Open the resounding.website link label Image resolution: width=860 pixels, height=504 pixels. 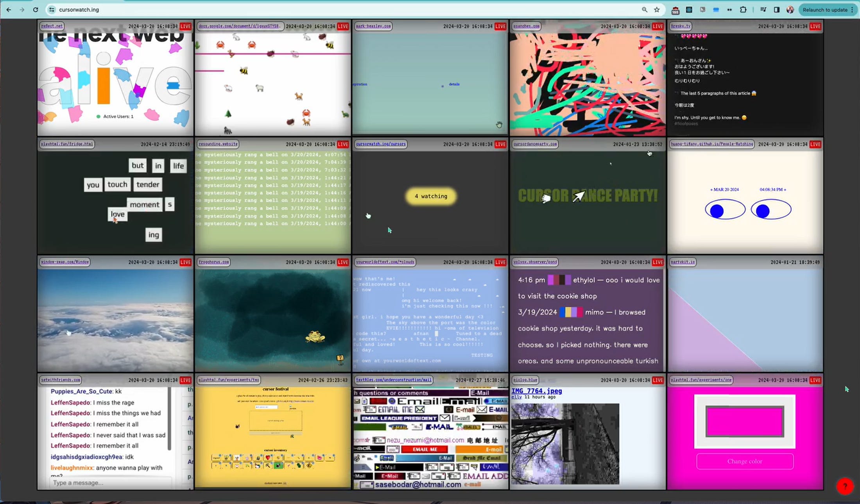[x=218, y=144]
